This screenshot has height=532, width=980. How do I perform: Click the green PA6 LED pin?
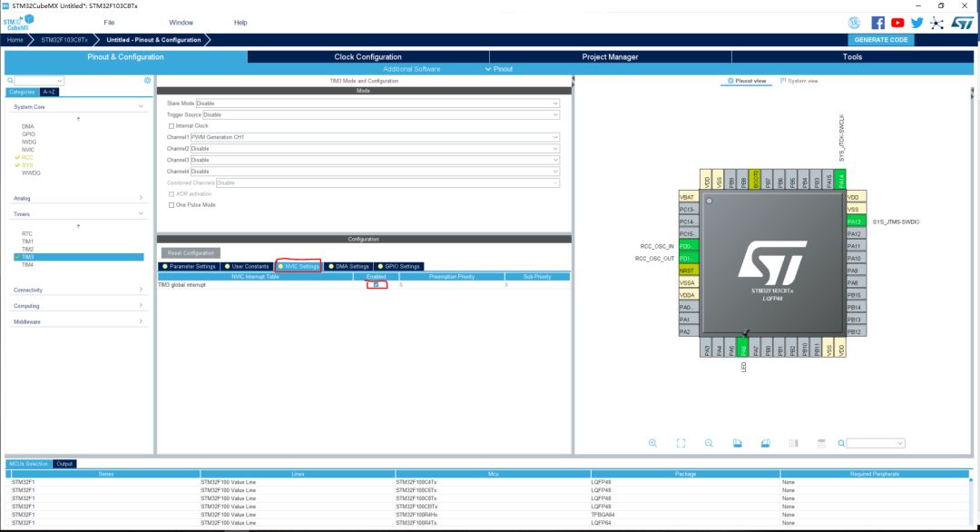point(742,347)
